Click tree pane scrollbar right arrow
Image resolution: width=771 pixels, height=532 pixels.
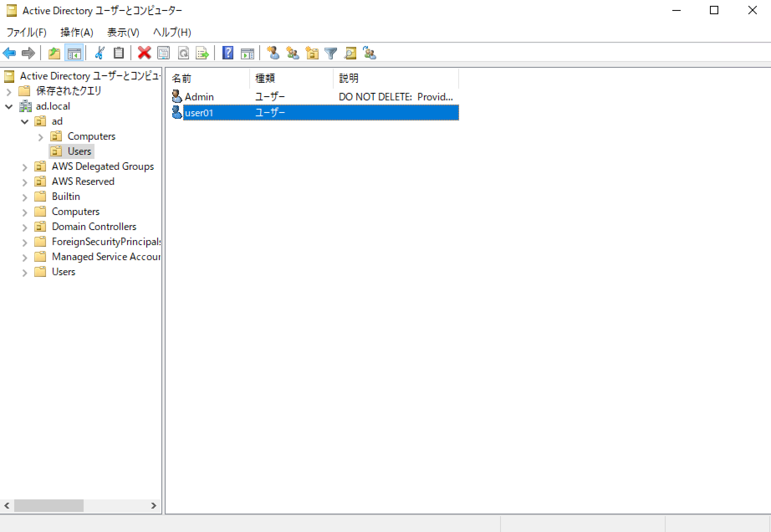pyautogui.click(x=153, y=505)
